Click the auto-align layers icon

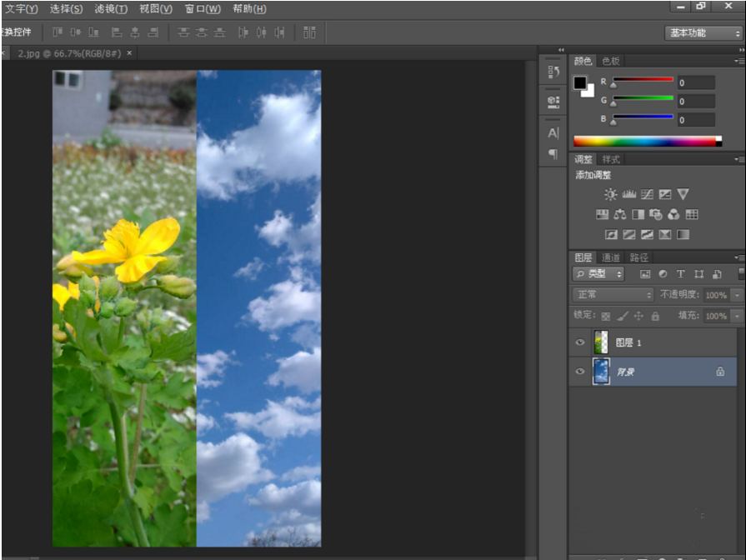click(x=309, y=32)
